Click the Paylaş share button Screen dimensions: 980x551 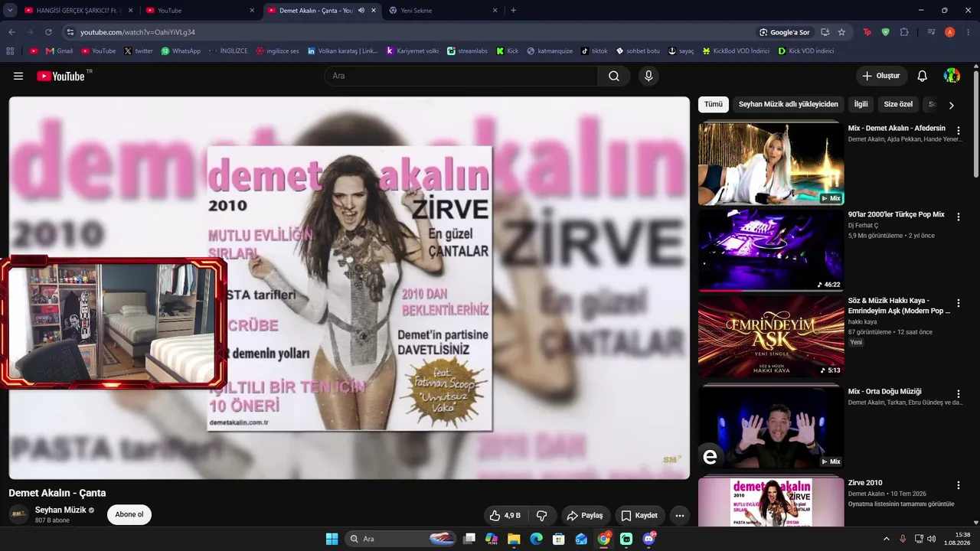coord(585,516)
